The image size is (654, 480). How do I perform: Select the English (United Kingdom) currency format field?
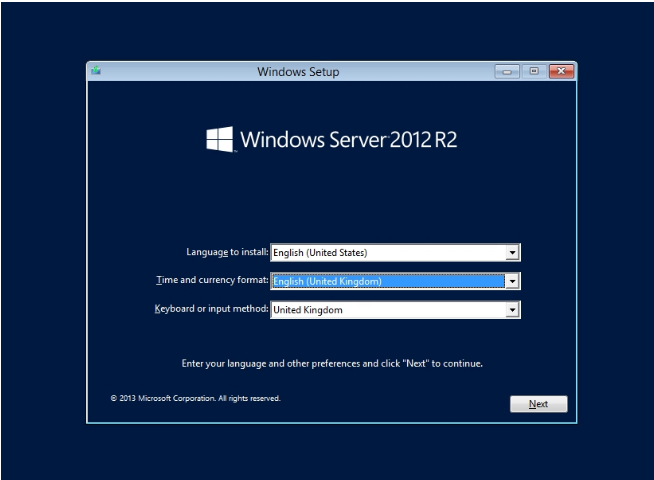[x=395, y=281]
